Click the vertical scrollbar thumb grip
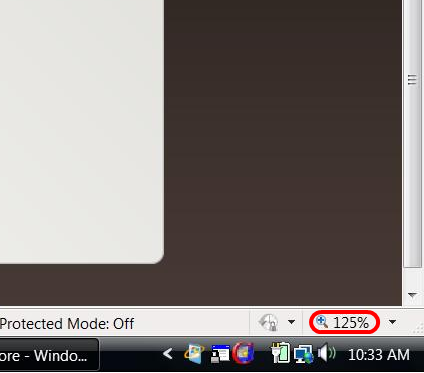The height and width of the screenshot is (373, 424). pos(412,80)
